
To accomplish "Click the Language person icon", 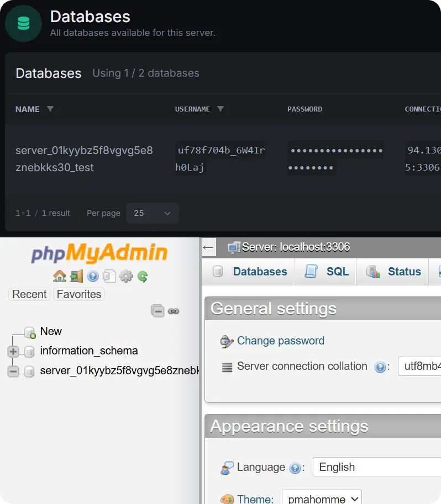I will click(227, 468).
